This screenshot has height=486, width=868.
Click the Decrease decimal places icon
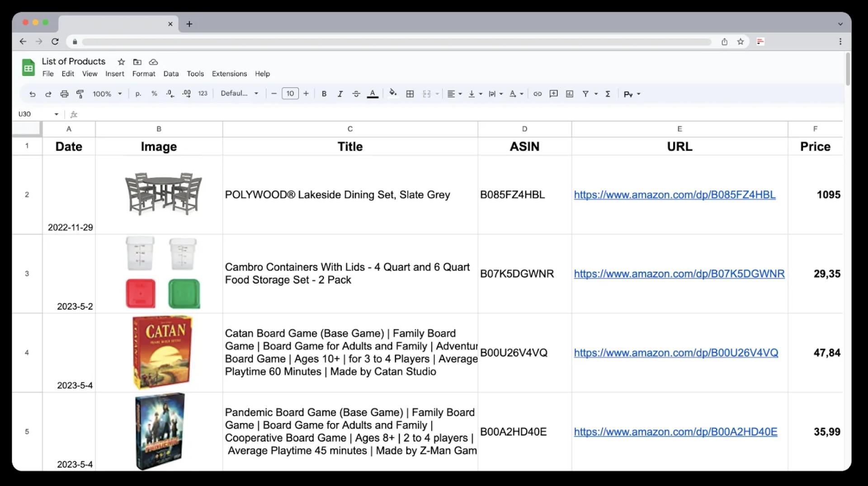170,94
